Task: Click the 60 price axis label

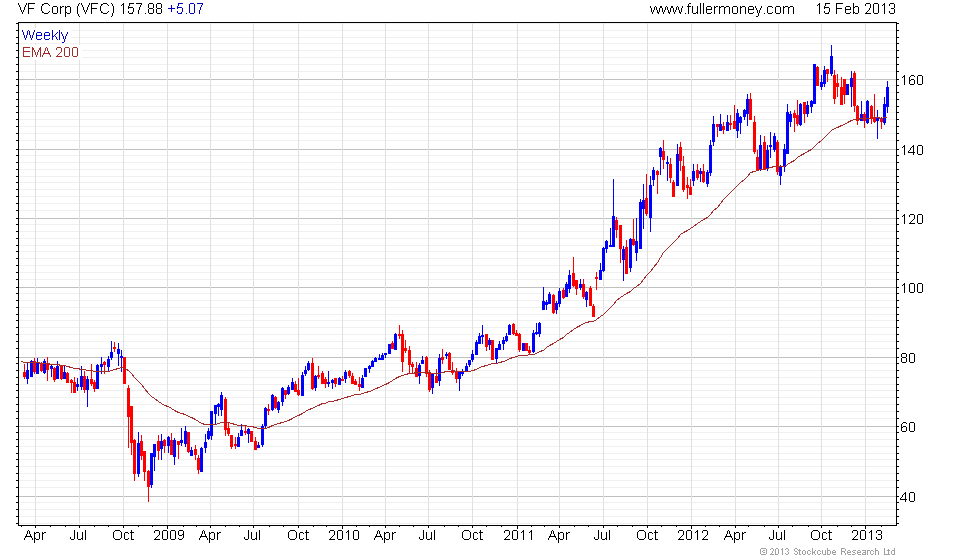Action: 908,428
